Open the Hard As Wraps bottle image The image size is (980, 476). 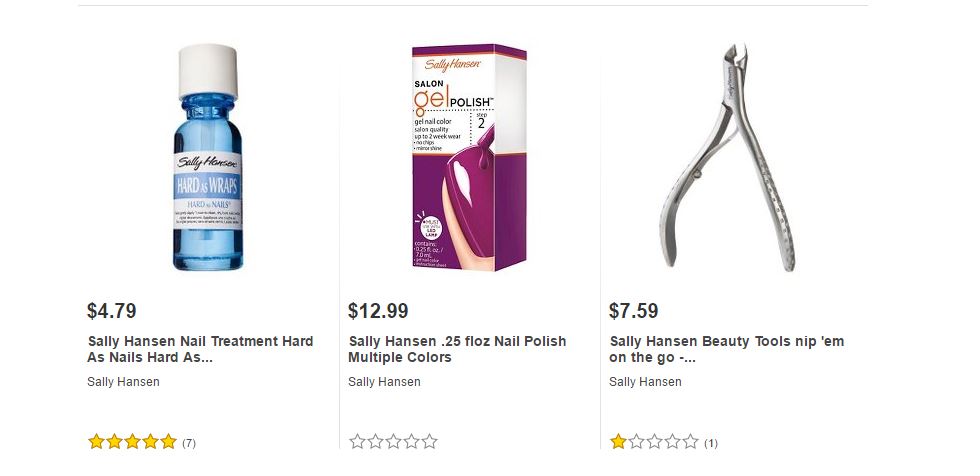(x=209, y=158)
